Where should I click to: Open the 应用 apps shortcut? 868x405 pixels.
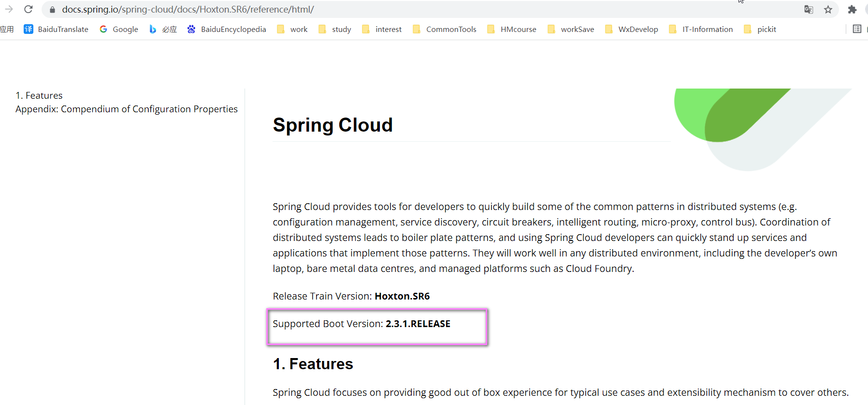(x=7, y=29)
